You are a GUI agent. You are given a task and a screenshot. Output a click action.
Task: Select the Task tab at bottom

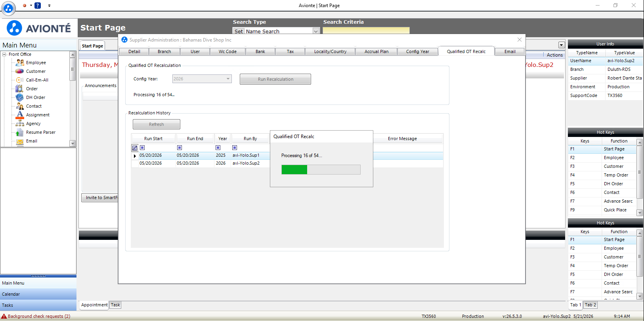pos(115,305)
